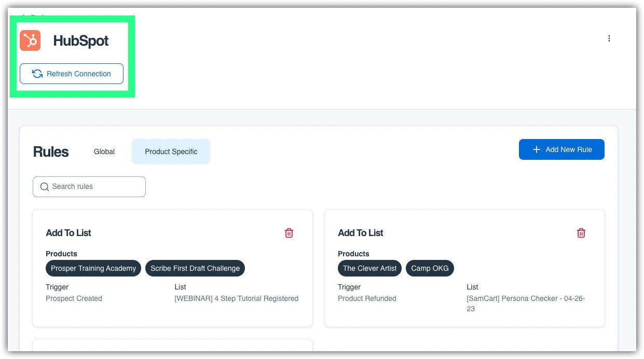Click Add To List title in Clever Artist card
Viewport: 644px width, 359px height.
tap(361, 233)
